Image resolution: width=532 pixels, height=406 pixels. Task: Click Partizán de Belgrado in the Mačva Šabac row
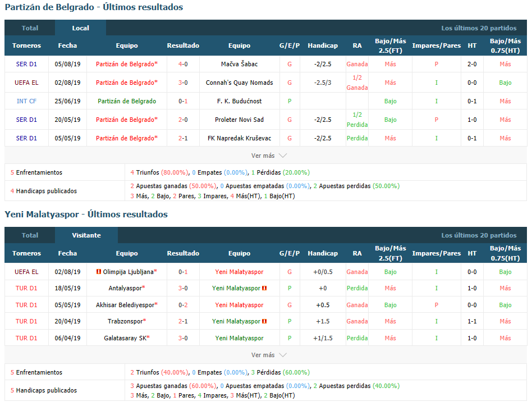tap(125, 64)
